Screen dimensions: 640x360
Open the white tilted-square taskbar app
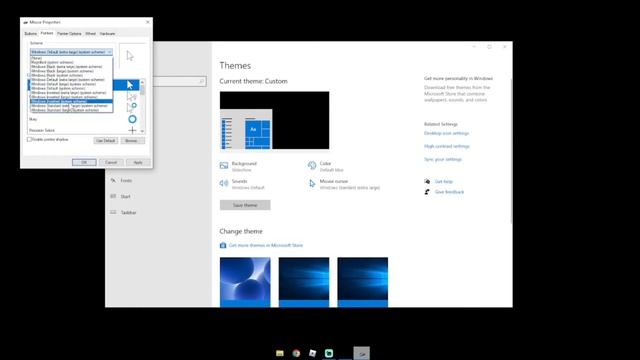pyautogui.click(x=313, y=353)
